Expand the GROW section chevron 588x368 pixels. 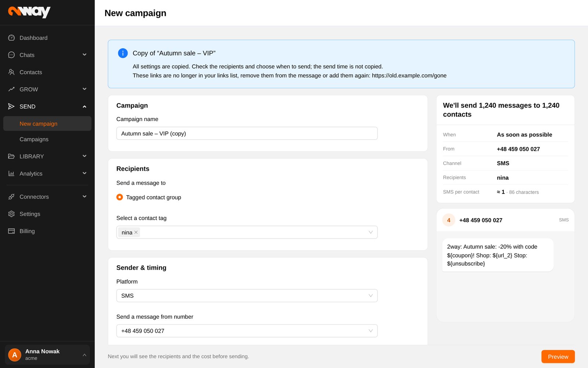85,89
